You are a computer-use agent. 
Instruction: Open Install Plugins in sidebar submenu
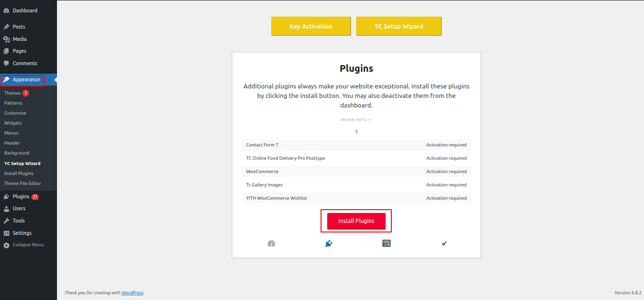19,174
